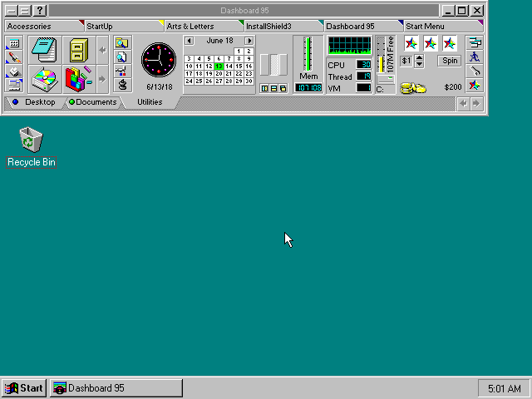Click the question mark help button
The width and height of the screenshot is (532, 399).
pyautogui.click(x=40, y=11)
